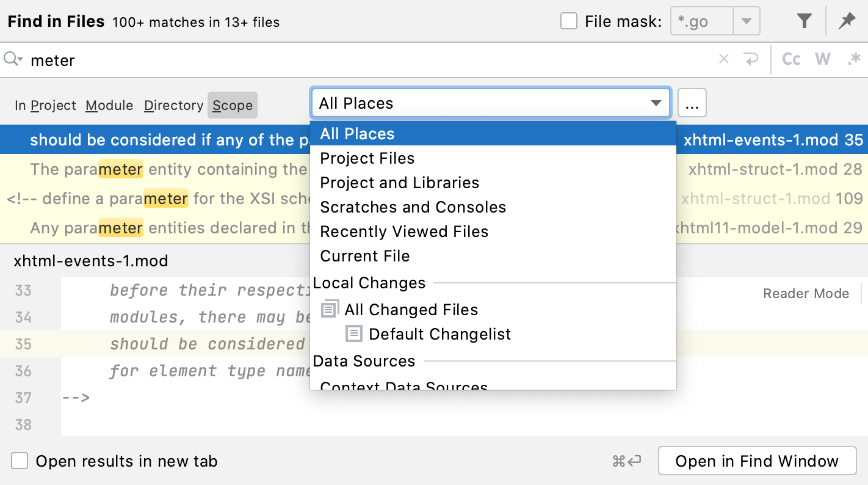Viewport: 868px width, 485px height.
Task: Switch to the In Project tab
Action: 45,106
